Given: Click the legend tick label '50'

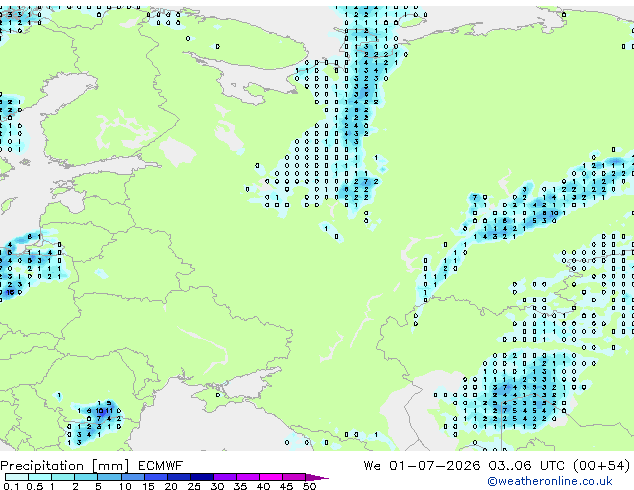Looking at the screenshot, I should [310, 486].
